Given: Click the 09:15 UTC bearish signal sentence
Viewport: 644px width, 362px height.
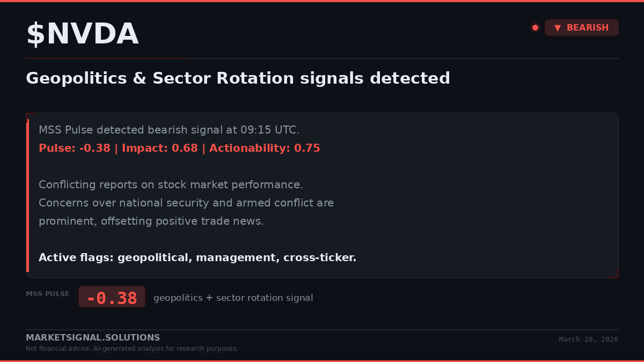Looking at the screenshot, I should [x=169, y=130].
